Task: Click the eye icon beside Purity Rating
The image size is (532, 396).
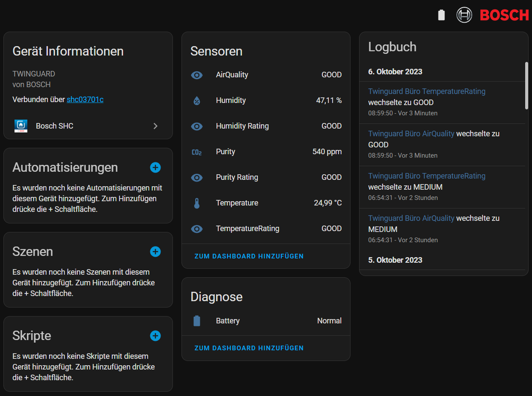Action: click(196, 177)
